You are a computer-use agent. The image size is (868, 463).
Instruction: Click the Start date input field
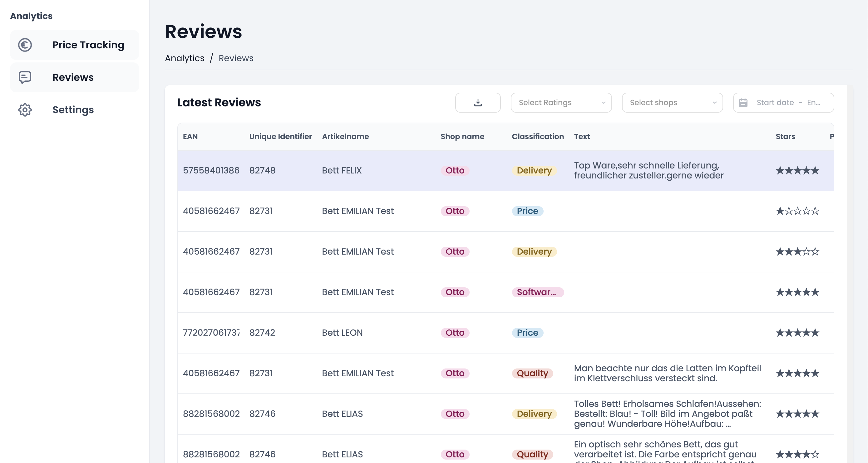pos(775,102)
